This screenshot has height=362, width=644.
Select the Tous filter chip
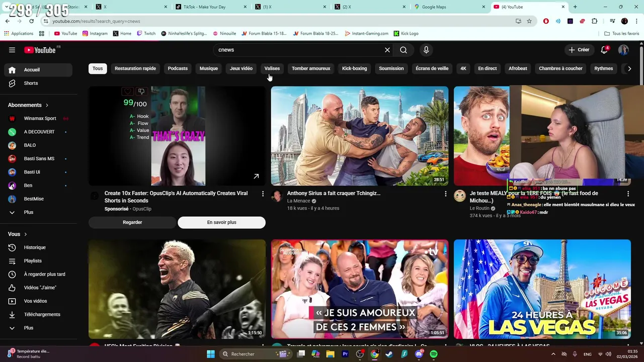[x=98, y=68]
